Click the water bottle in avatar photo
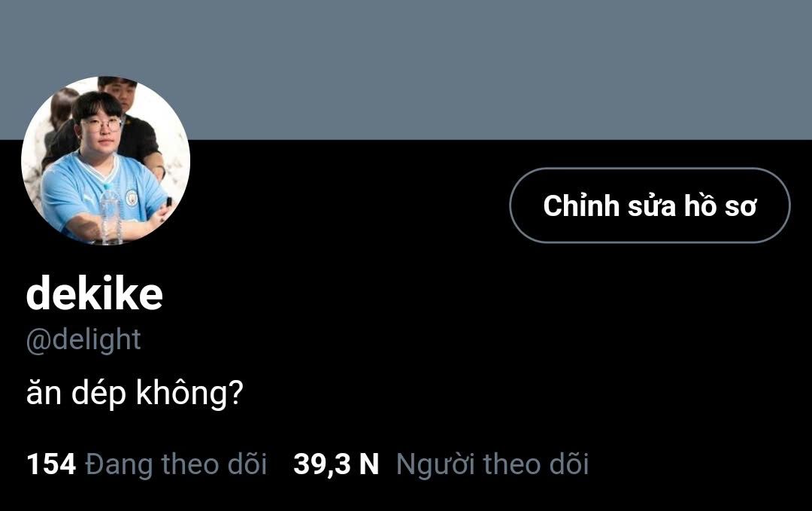 tap(111, 214)
